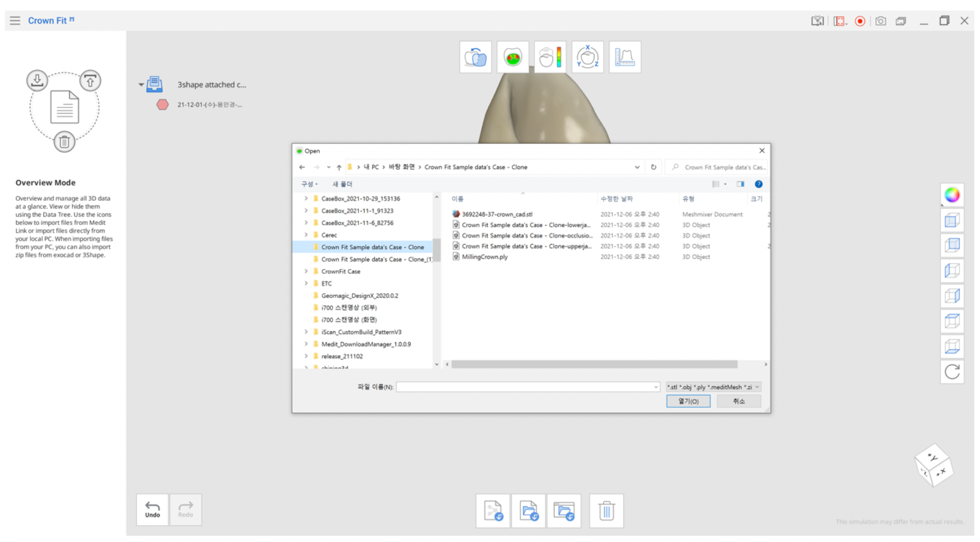Collapse the 3shape attached case tree node
Viewport: 980px width, 542px height.
click(x=141, y=85)
